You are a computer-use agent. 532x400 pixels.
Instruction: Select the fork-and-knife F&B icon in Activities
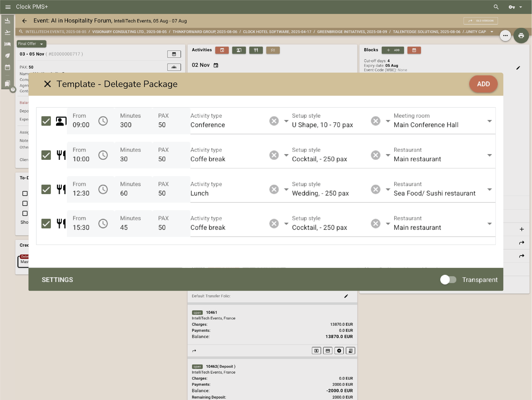coord(256,50)
